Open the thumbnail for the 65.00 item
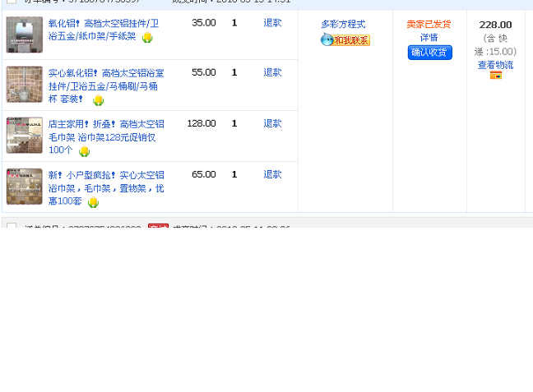The image size is (533, 392). point(24,187)
